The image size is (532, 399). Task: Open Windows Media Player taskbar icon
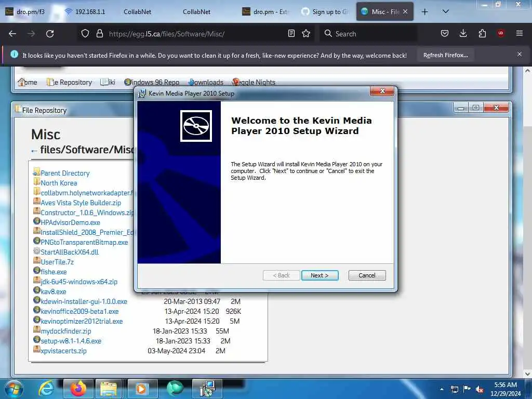coord(141,389)
